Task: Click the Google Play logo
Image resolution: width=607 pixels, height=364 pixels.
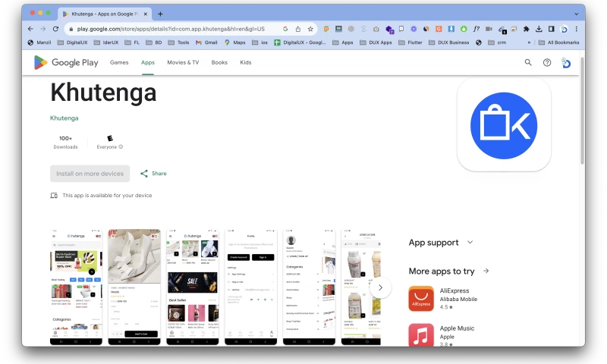Action: tap(66, 63)
